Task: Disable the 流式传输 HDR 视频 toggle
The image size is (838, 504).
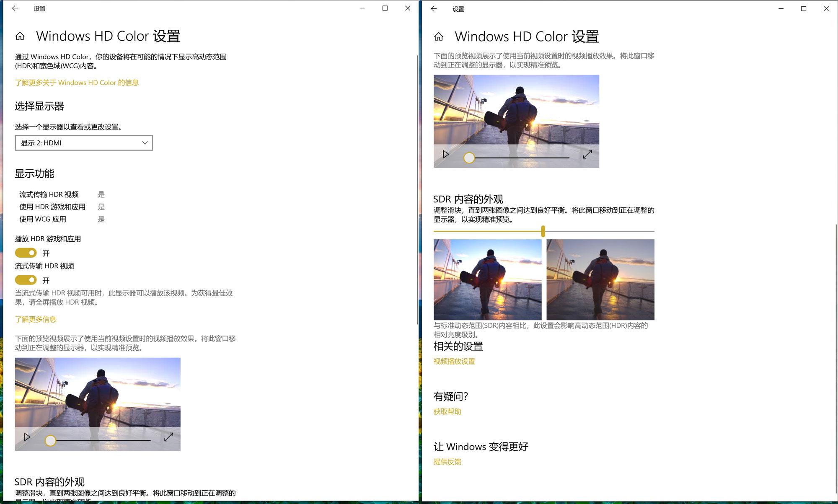Action: pyautogui.click(x=26, y=280)
